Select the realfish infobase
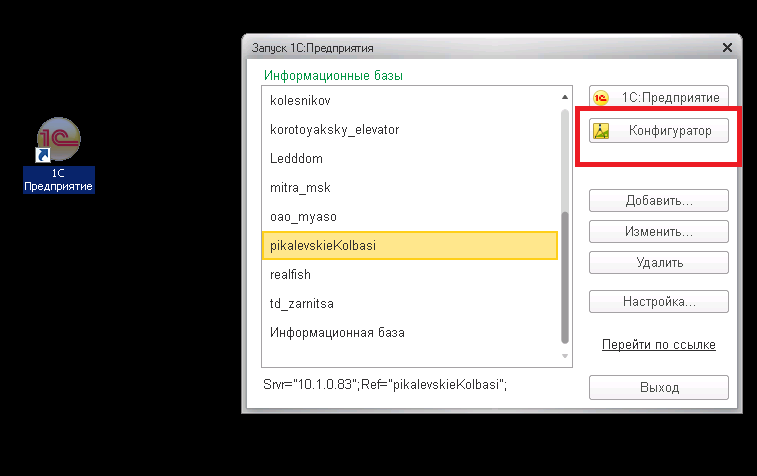The width and height of the screenshot is (757, 476). (410, 274)
